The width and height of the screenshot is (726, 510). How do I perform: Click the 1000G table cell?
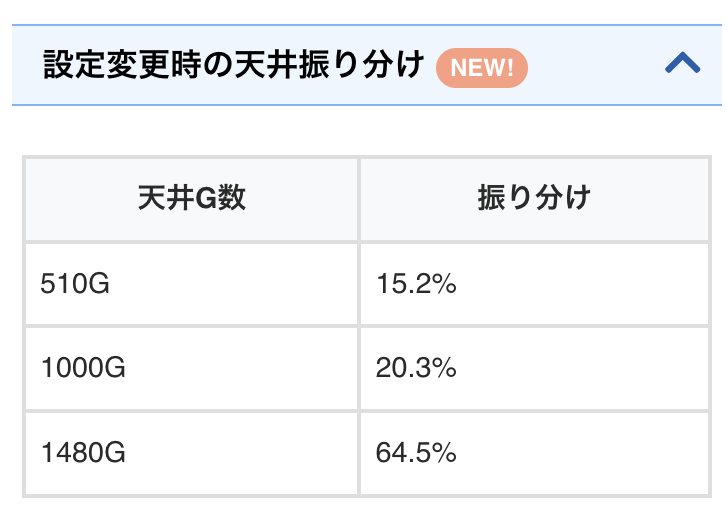[192, 368]
